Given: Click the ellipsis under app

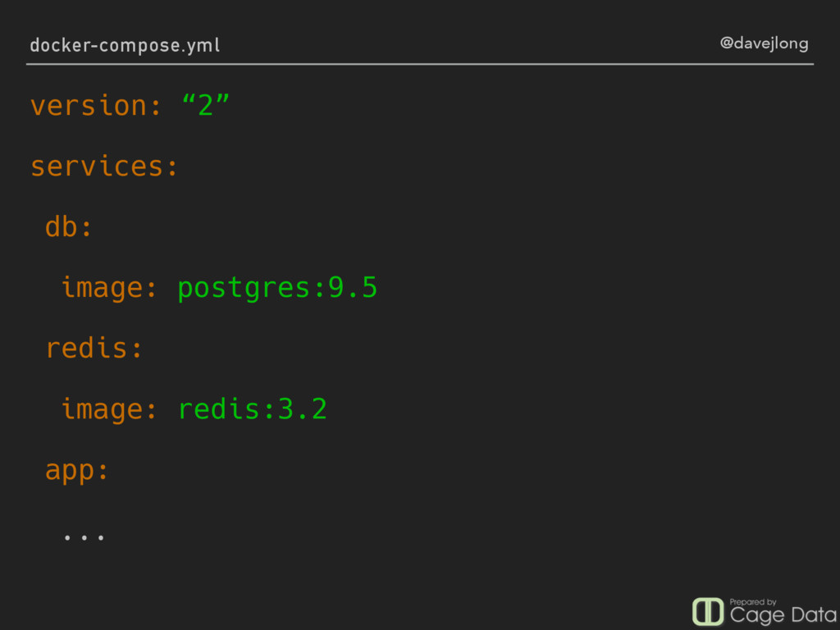Looking at the screenshot, I should coord(84,537).
